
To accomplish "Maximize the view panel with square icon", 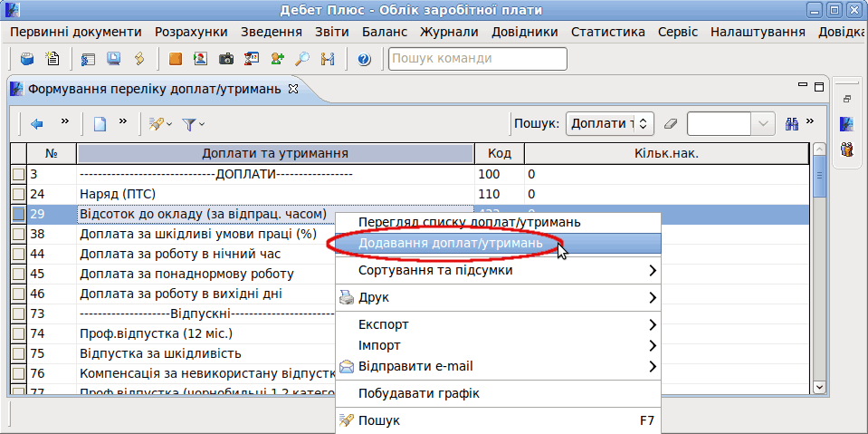I will point(819,87).
